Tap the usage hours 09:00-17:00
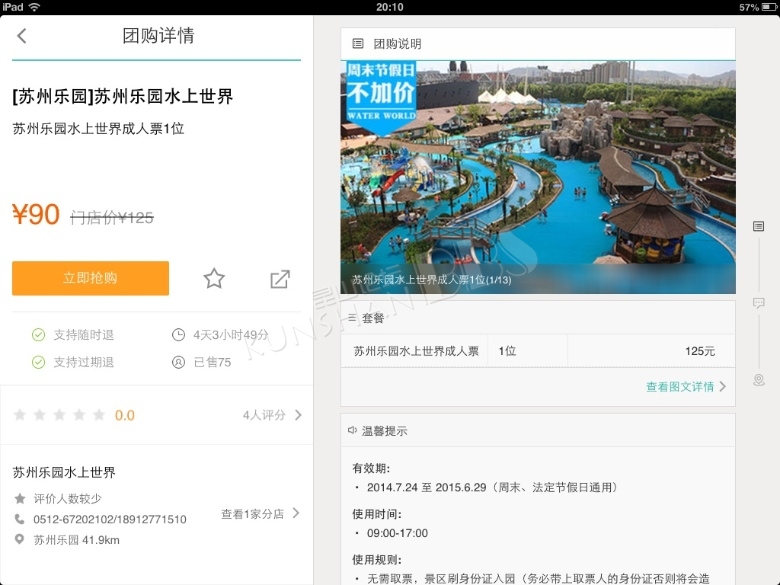The width and height of the screenshot is (780, 585). coord(397,533)
